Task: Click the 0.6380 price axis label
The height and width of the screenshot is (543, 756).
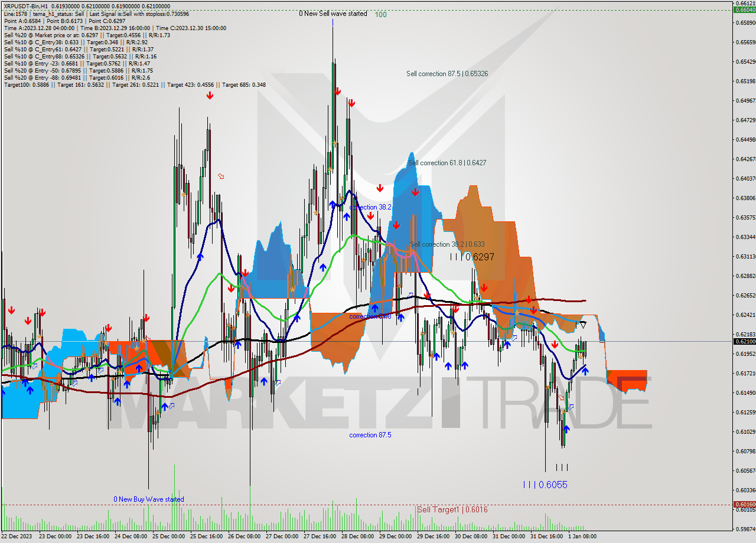Action: pyautogui.click(x=745, y=198)
